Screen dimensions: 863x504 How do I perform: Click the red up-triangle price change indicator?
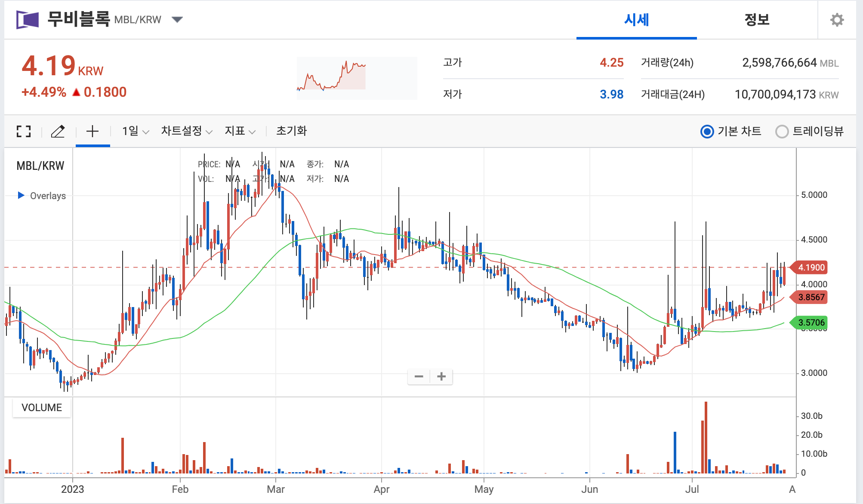[76, 92]
